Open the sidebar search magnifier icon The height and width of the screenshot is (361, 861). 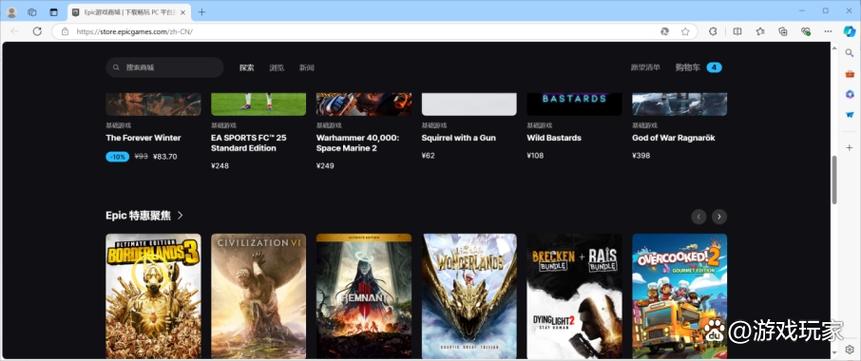(x=849, y=53)
